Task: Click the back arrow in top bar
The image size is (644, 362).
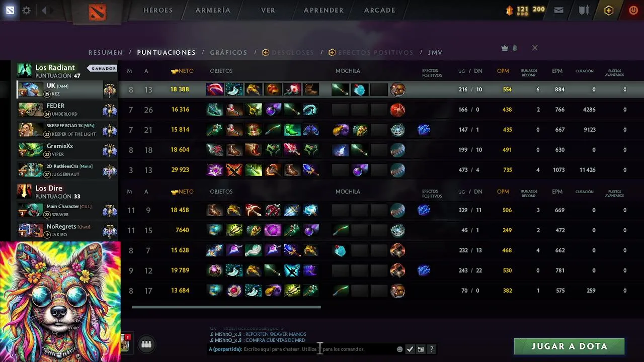Action: [x=44, y=10]
